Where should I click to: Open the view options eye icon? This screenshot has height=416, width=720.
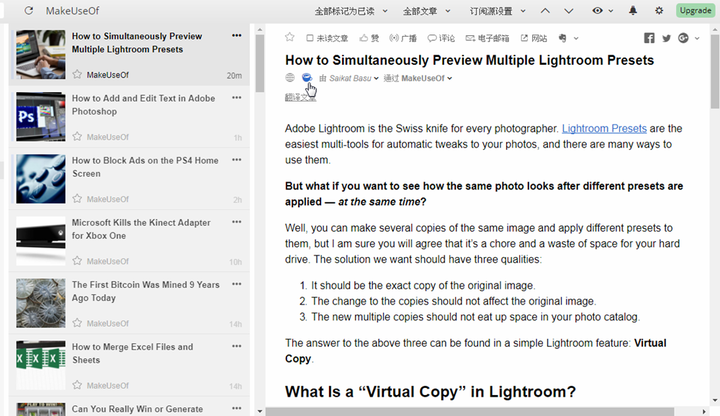pos(597,11)
